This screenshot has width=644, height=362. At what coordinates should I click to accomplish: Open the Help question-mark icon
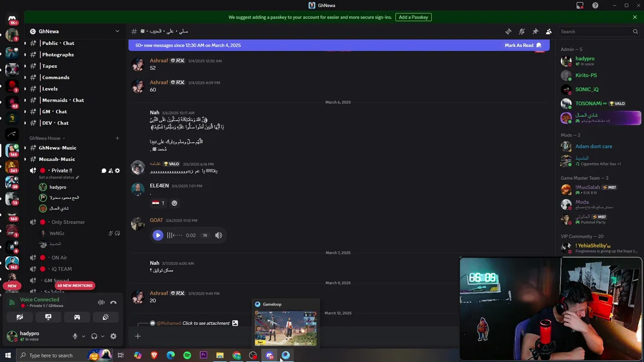click(595, 6)
